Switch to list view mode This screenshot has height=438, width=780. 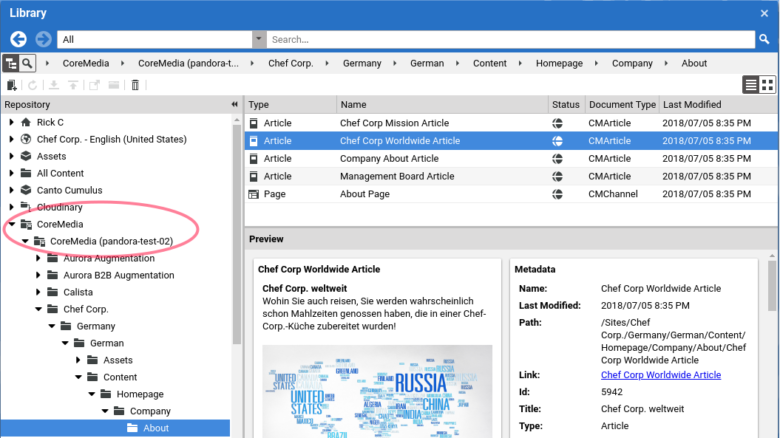click(x=751, y=85)
